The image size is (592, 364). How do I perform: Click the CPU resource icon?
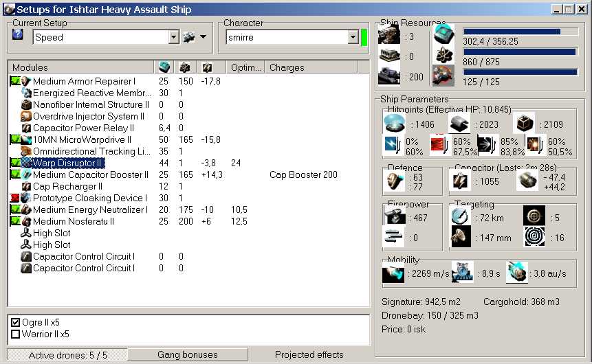point(443,34)
